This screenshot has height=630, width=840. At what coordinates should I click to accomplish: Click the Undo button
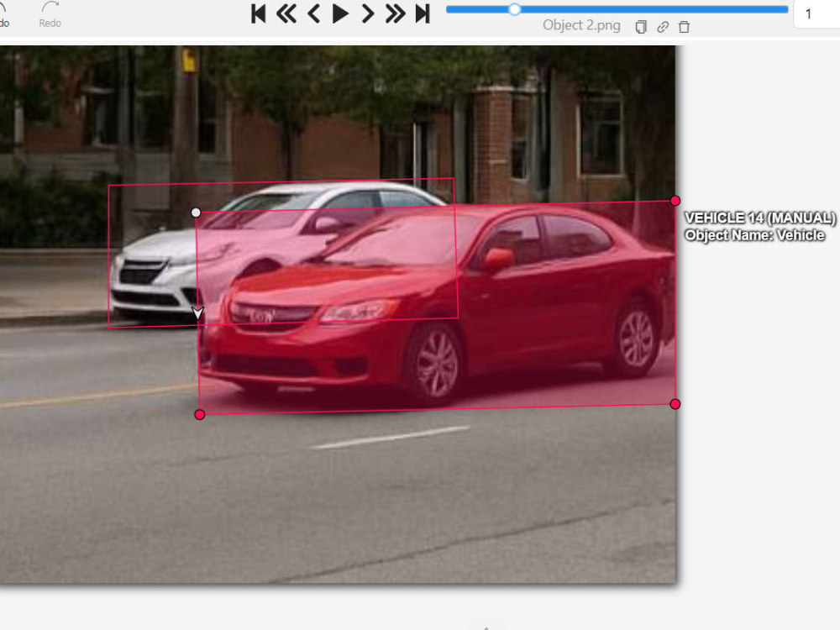(x=4, y=14)
